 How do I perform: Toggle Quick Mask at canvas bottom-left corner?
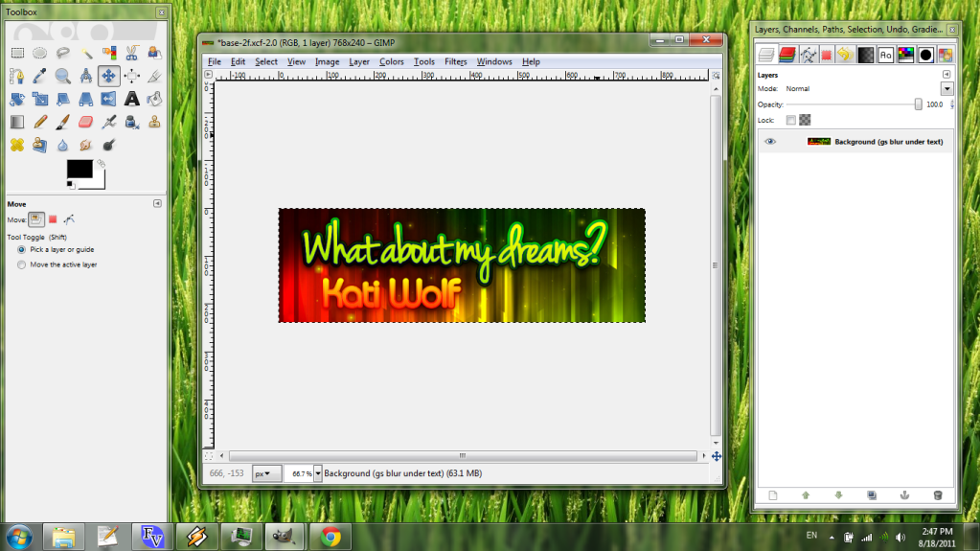(x=209, y=456)
